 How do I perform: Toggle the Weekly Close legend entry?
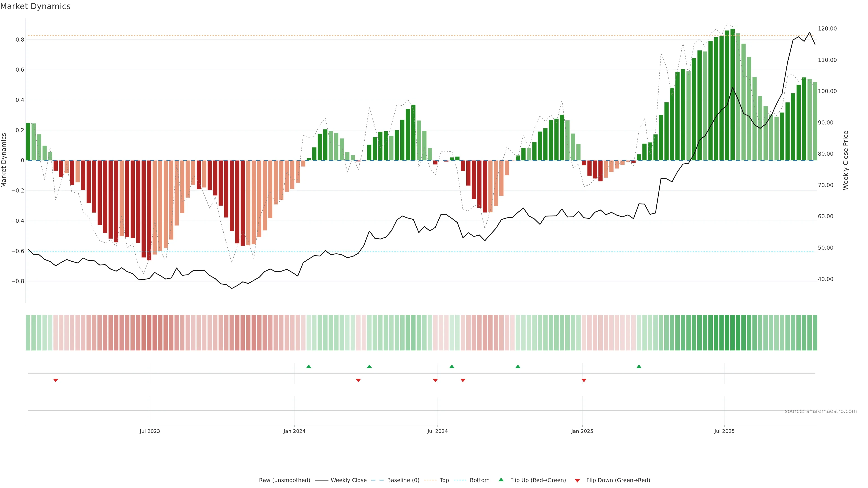pos(348,480)
